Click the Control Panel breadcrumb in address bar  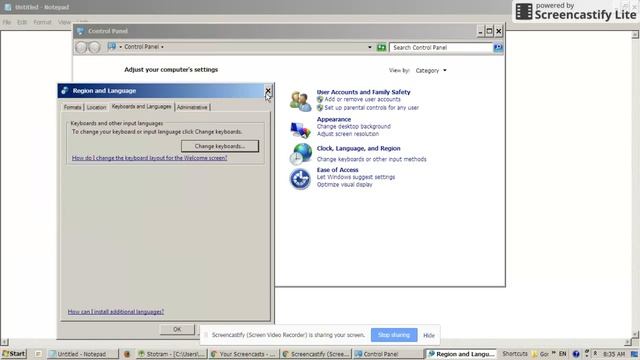141,47
